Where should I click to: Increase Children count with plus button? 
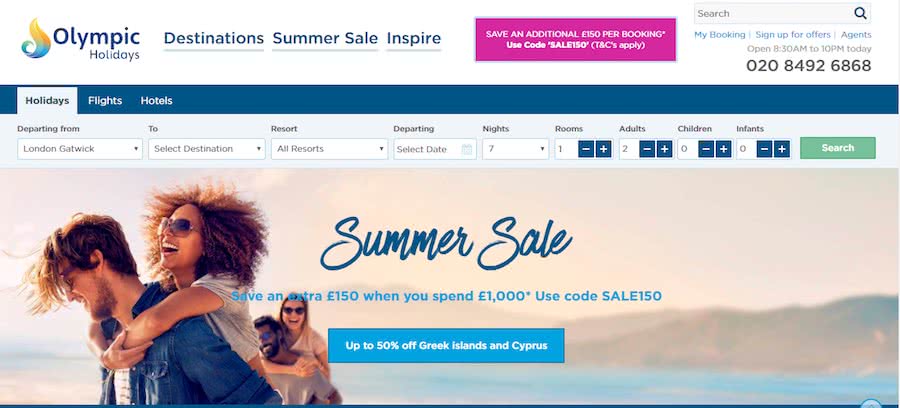[723, 149]
